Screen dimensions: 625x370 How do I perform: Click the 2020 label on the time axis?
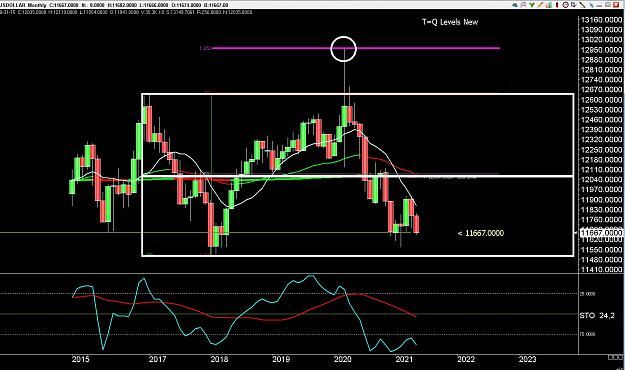(342, 359)
